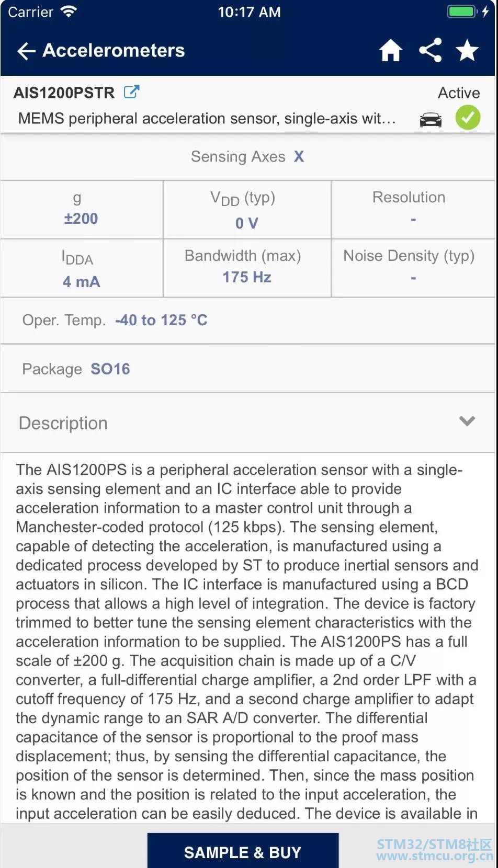Open AIS1200PSTR external link icon
Image resolution: width=498 pixels, height=868 pixels.
click(x=131, y=92)
